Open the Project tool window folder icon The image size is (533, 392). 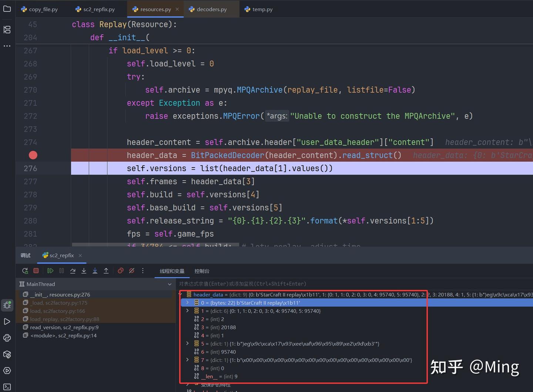point(7,9)
